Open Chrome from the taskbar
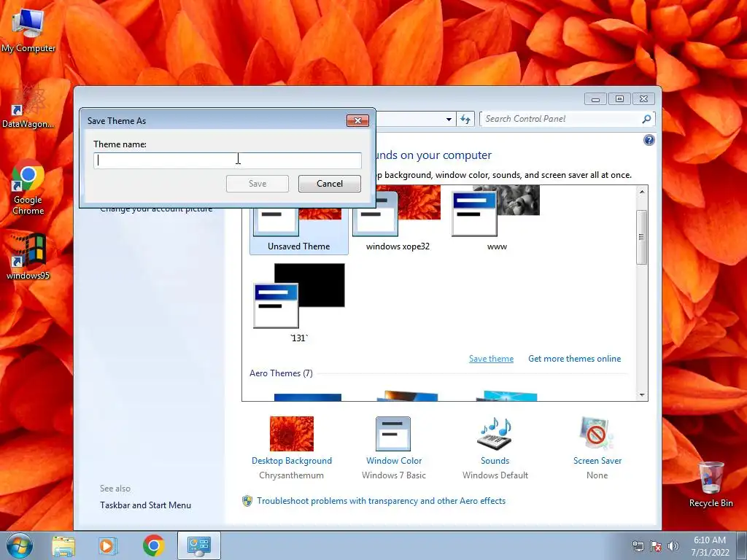Image resolution: width=747 pixels, height=560 pixels. pyautogui.click(x=153, y=545)
